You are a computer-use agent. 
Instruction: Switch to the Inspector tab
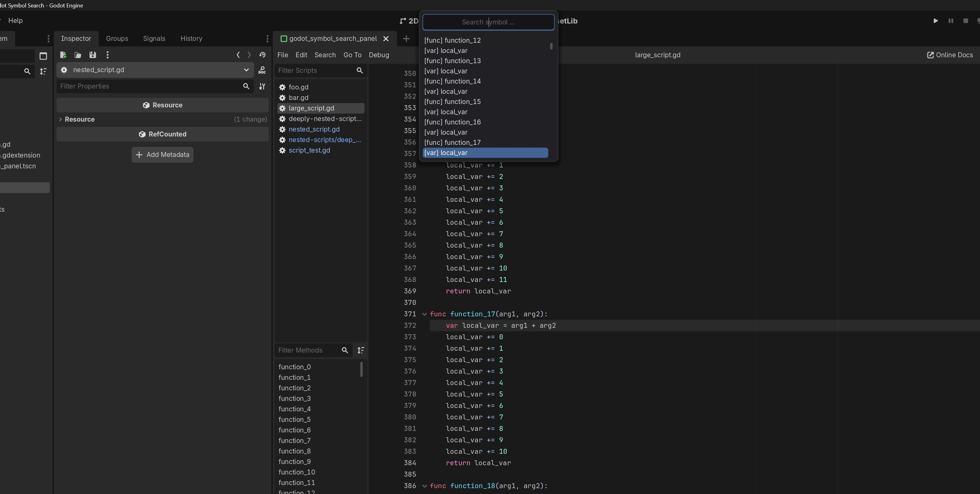pos(76,38)
